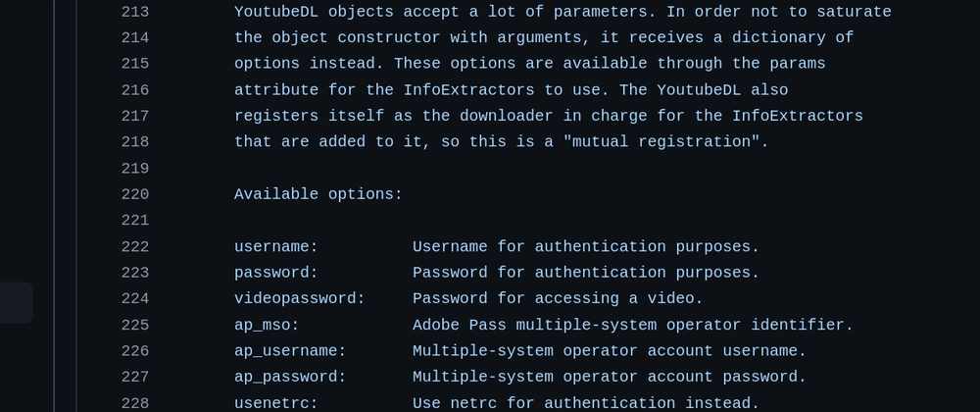Click 'Multiple-system operator account username.' text
980x412 pixels.
610,351
